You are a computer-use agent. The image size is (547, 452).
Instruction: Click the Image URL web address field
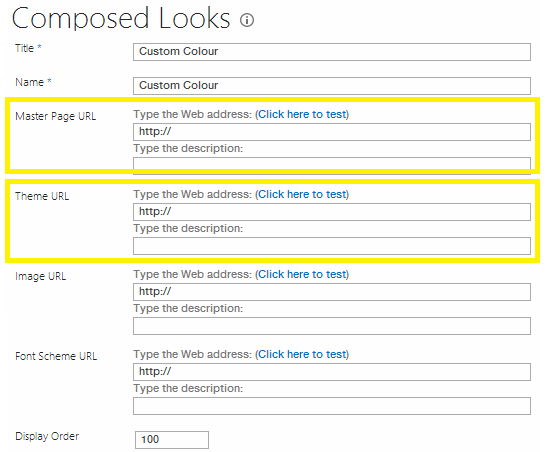332,292
